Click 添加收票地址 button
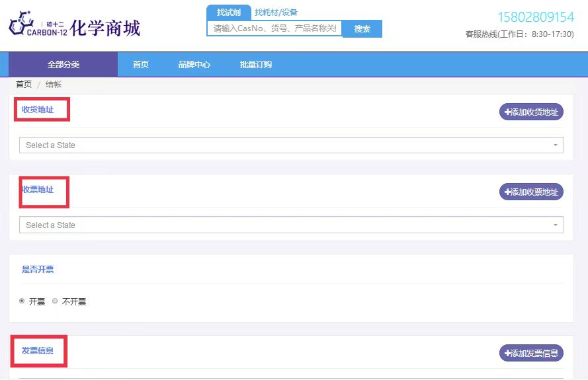This screenshot has height=380, width=588. [x=531, y=192]
